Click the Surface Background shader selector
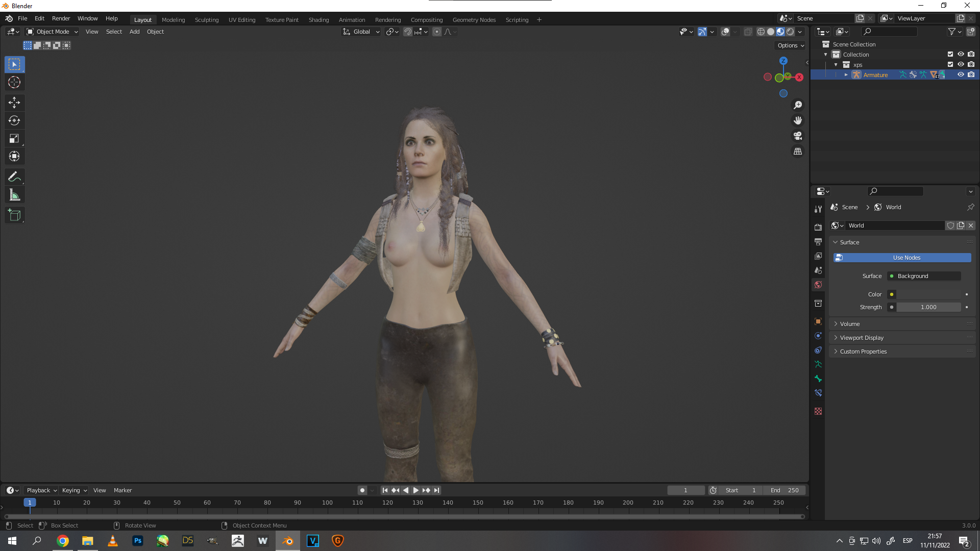The height and width of the screenshot is (551, 980). click(x=924, y=276)
